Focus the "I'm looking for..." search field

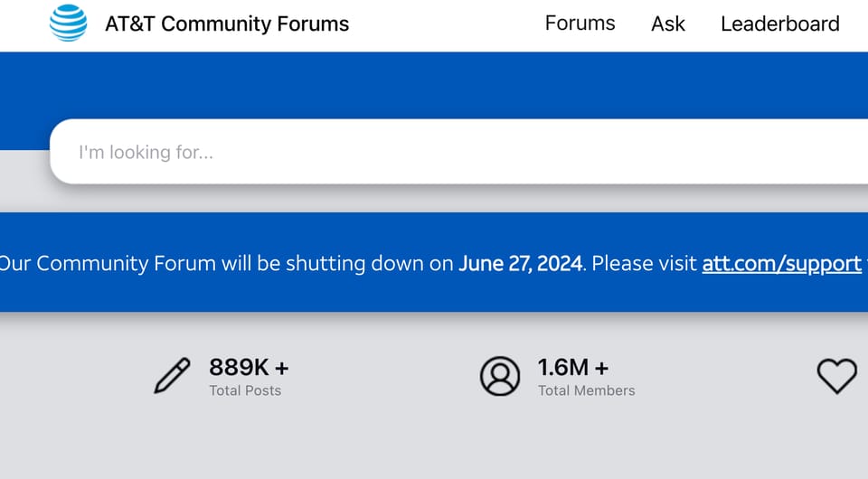click(459, 152)
